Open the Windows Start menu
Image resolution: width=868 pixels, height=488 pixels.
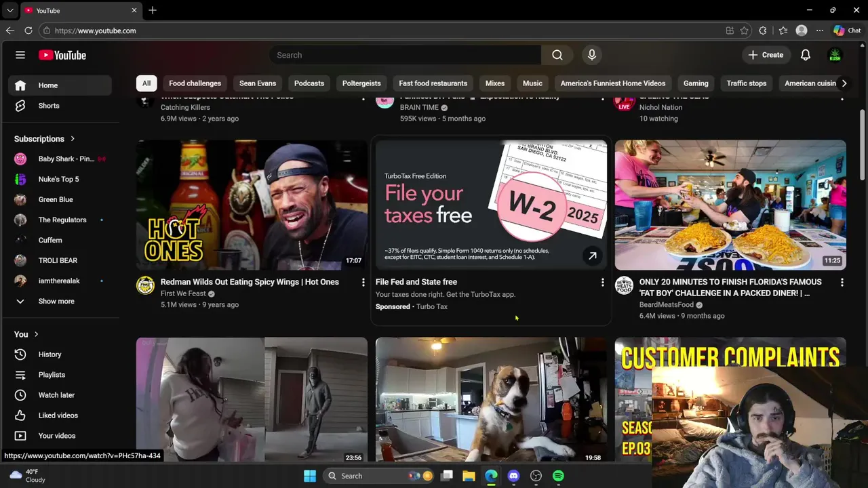tap(310, 476)
